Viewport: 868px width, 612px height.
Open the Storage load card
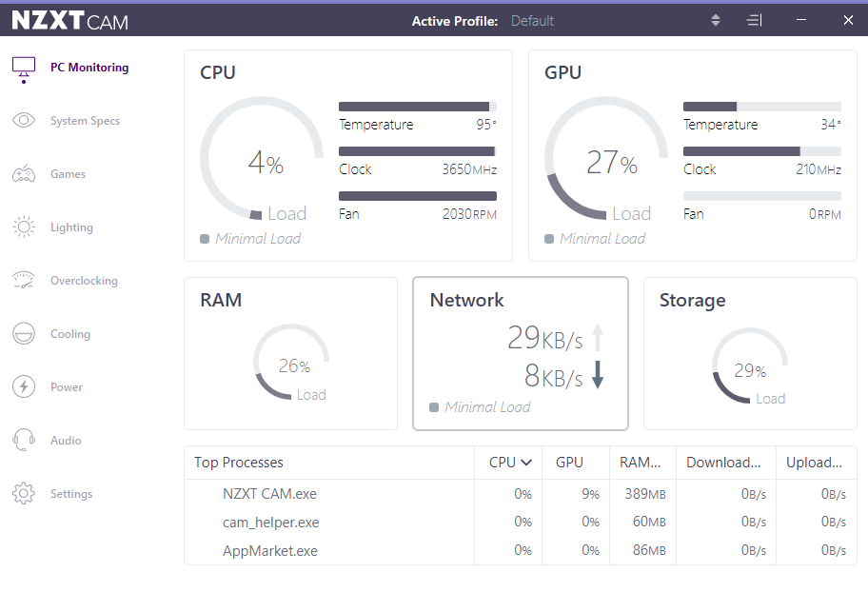coord(749,353)
